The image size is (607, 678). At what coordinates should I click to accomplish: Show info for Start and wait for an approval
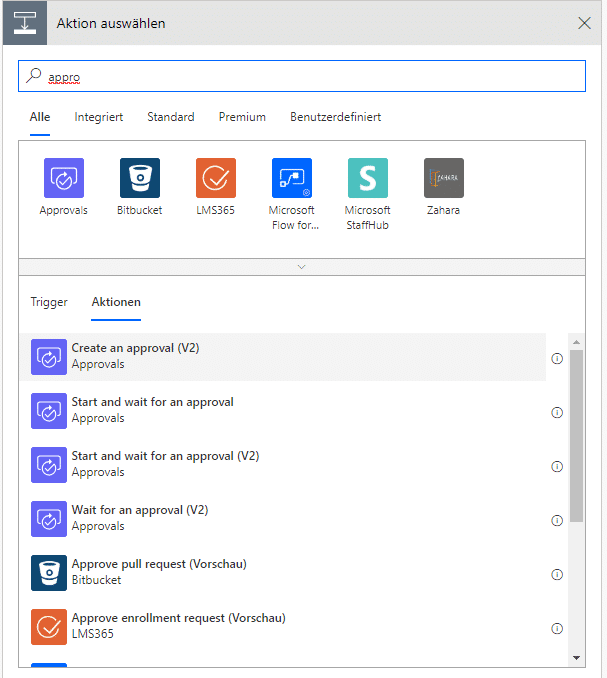click(557, 413)
